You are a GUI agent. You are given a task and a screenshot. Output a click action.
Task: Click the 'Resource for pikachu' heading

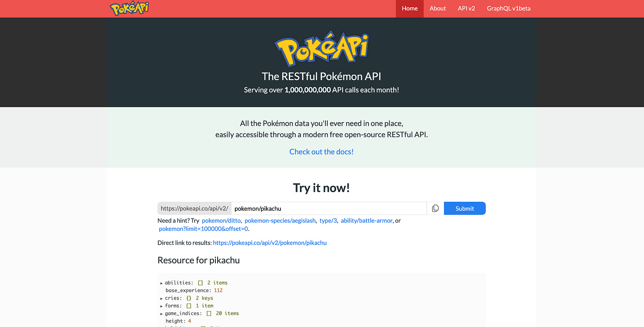coord(199,260)
